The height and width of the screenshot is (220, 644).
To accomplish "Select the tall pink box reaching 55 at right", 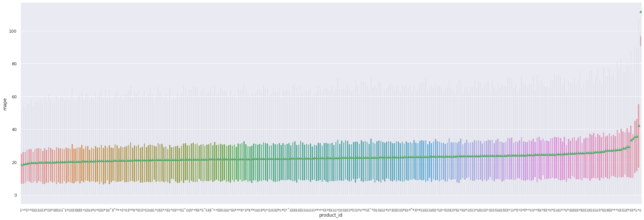I will coord(638,135).
